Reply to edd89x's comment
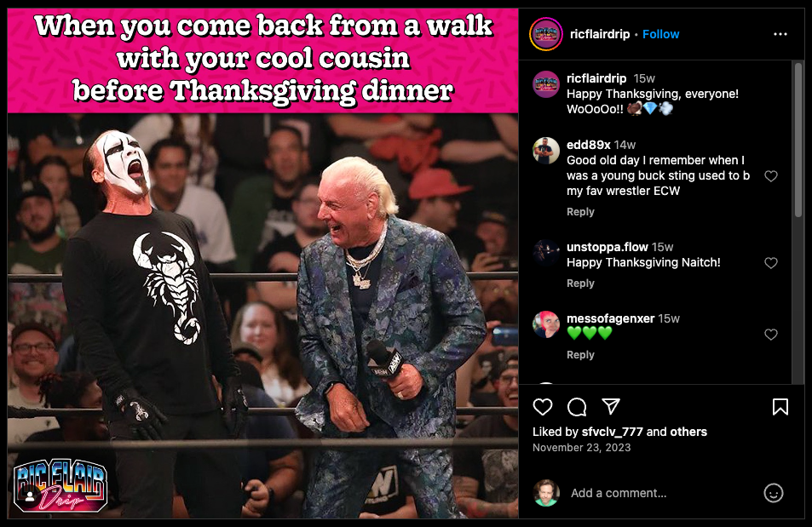The image size is (812, 527). pos(580,212)
